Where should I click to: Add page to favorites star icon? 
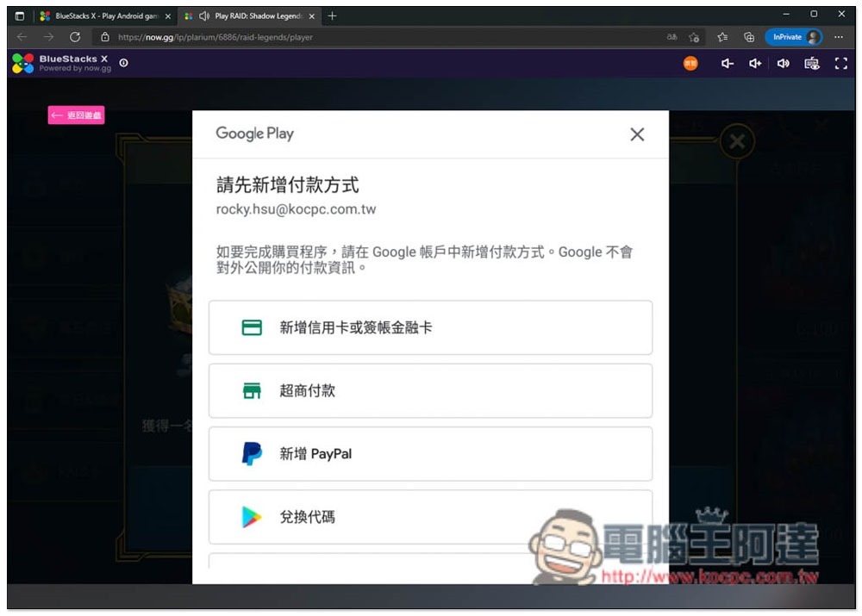[694, 37]
